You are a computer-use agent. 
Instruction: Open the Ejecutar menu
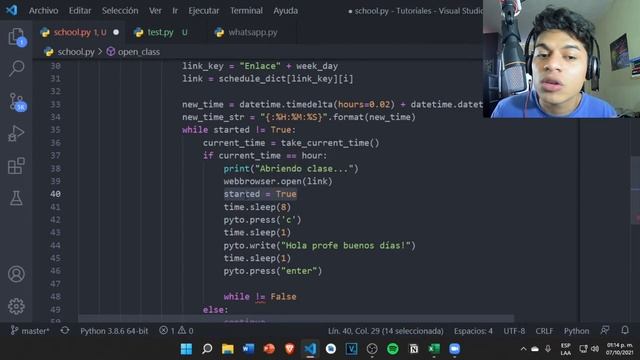[x=204, y=11]
